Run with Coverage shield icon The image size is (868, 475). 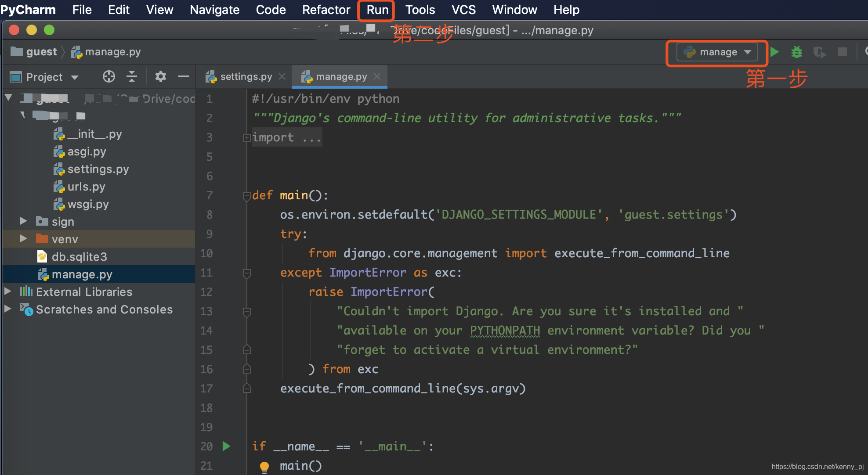(x=820, y=52)
